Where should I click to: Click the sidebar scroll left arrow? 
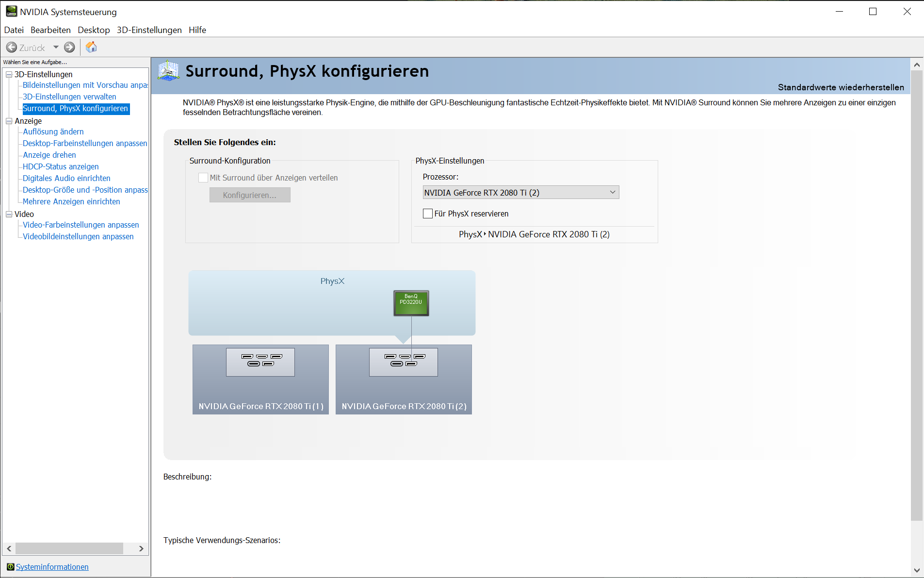(x=9, y=548)
